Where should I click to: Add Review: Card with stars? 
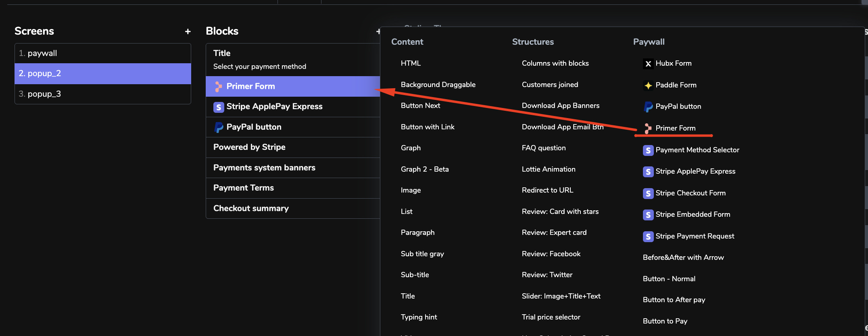click(x=560, y=212)
